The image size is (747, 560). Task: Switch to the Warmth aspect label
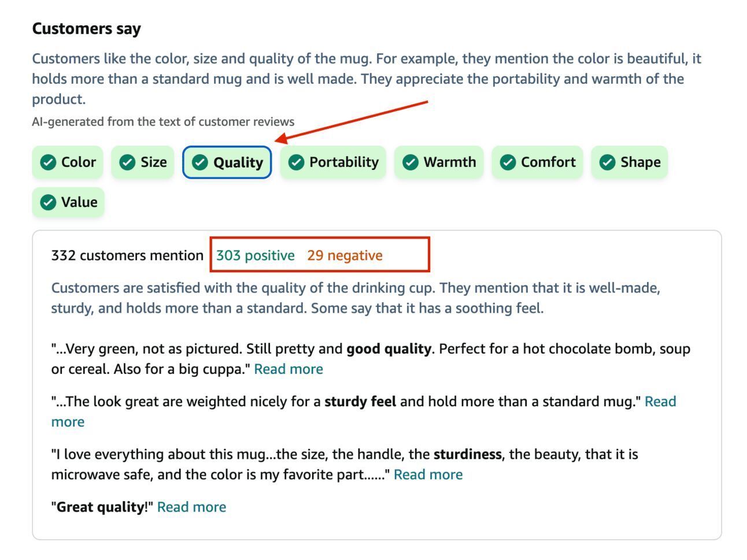450,162
